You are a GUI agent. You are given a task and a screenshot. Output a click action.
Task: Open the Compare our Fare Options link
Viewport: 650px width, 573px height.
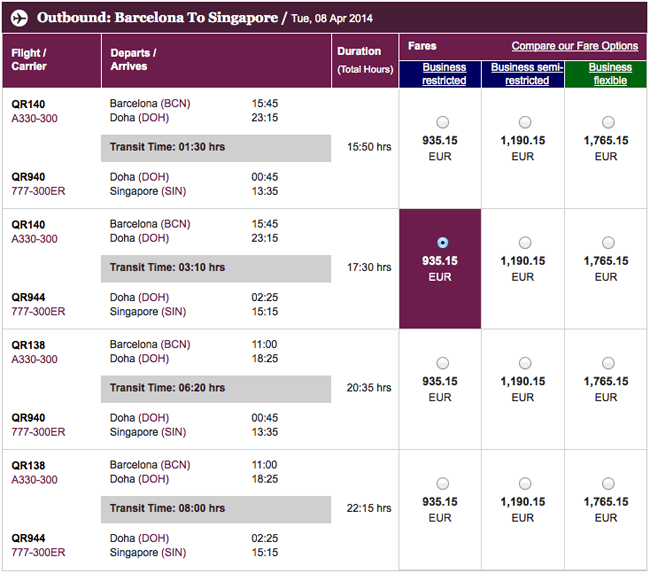[x=575, y=46]
